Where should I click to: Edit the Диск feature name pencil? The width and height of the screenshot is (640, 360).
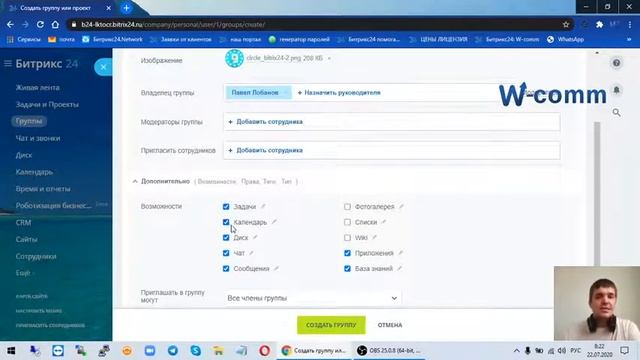tap(255, 237)
